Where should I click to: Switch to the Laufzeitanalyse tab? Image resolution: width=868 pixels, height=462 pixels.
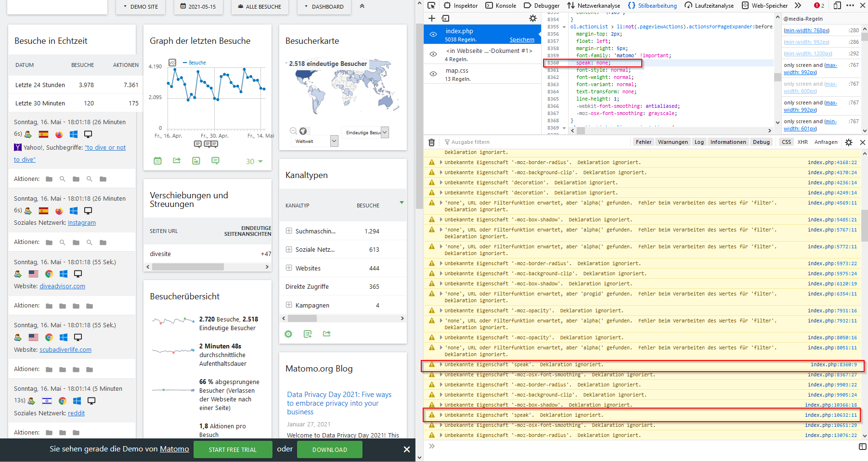[x=709, y=6]
